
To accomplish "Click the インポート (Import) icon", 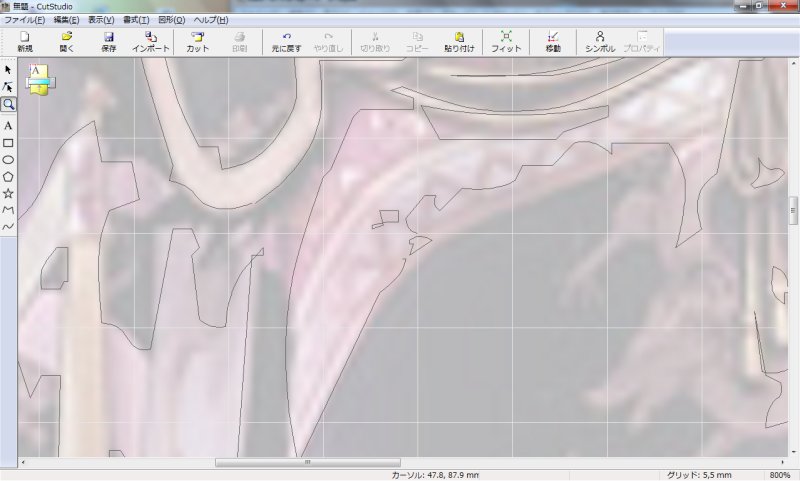I will 151,42.
